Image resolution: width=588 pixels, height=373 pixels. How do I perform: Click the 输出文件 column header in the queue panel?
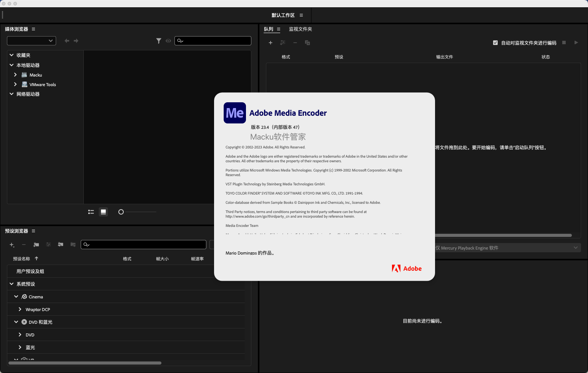[x=445, y=57]
